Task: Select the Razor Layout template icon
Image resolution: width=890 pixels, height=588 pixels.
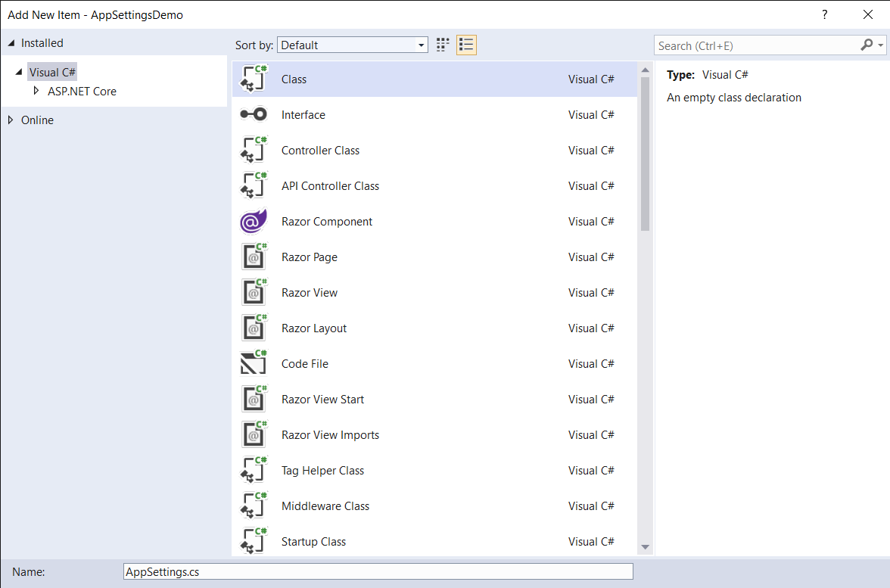Action: pos(254,328)
